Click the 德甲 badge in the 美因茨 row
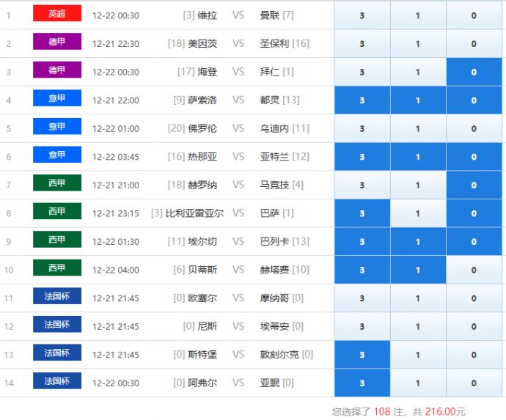The image size is (506, 420). pyautogui.click(x=56, y=43)
